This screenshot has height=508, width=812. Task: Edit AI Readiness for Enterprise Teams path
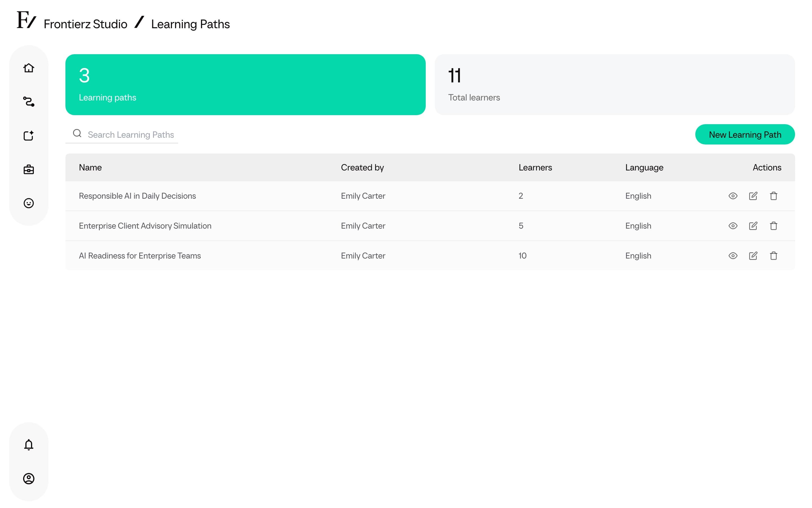point(753,256)
